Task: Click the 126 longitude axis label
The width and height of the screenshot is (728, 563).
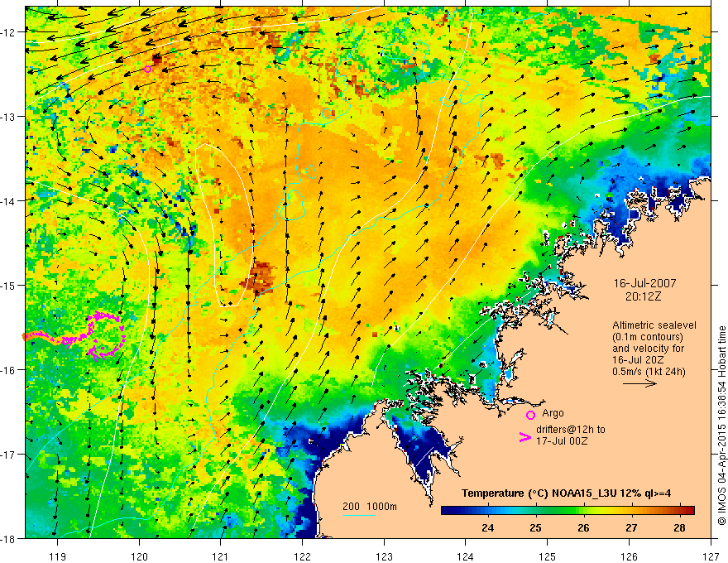Action: (629, 556)
